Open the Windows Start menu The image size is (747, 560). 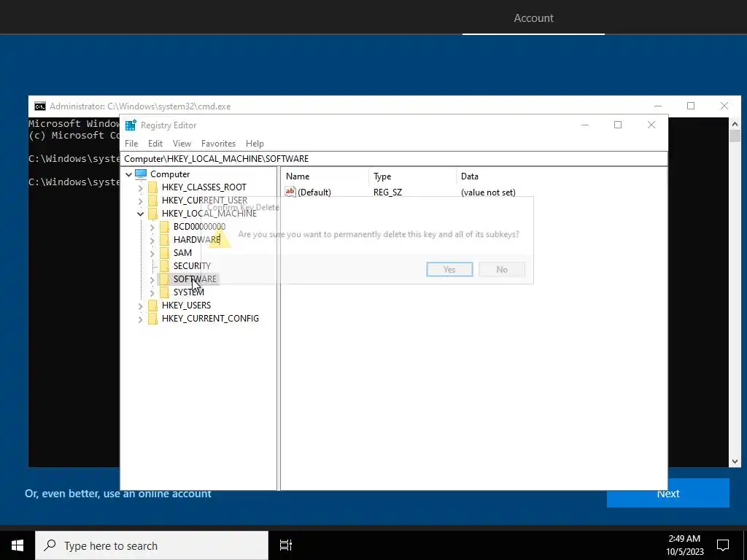[x=18, y=545]
